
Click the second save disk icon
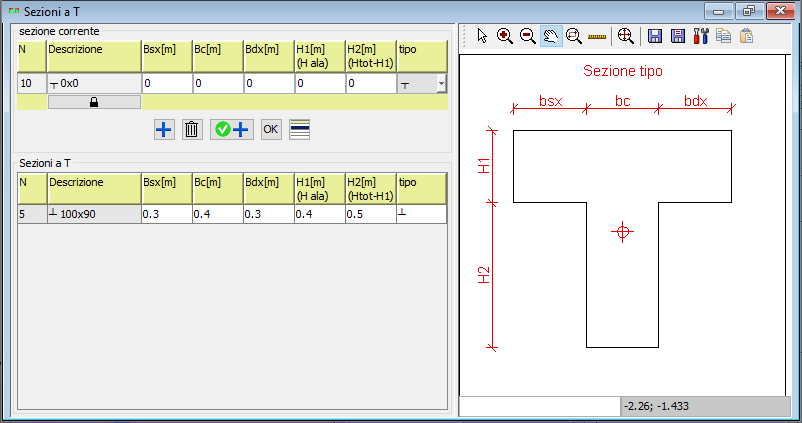coord(678,36)
